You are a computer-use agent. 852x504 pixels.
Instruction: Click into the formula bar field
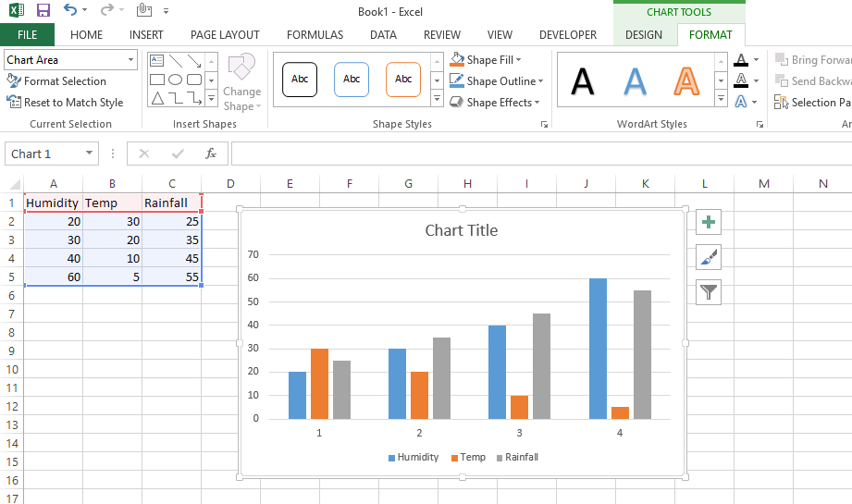pos(541,154)
